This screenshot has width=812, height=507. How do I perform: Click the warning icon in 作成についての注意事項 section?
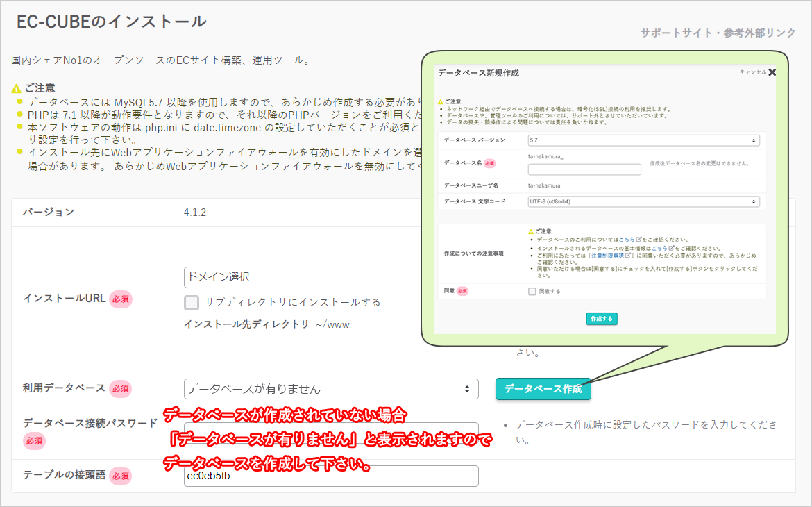pyautogui.click(x=530, y=232)
